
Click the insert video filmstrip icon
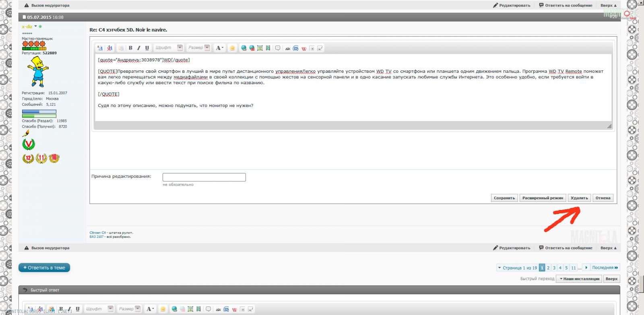pyautogui.click(x=268, y=48)
